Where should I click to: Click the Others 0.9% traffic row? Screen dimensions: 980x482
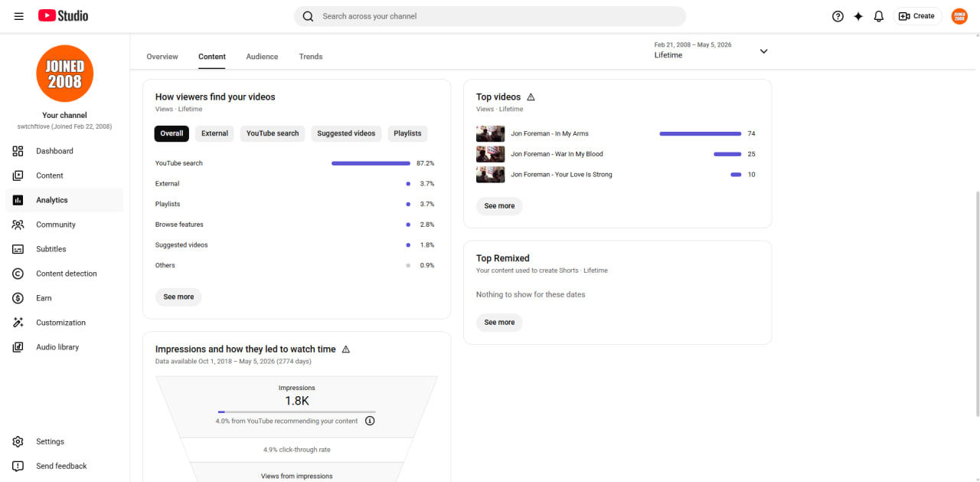tap(295, 265)
